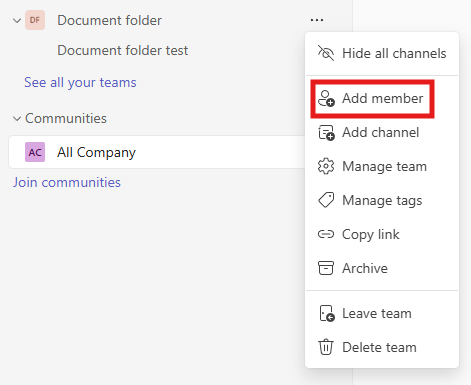The width and height of the screenshot is (471, 385).
Task: Click the Delete team trash icon
Action: (x=326, y=347)
